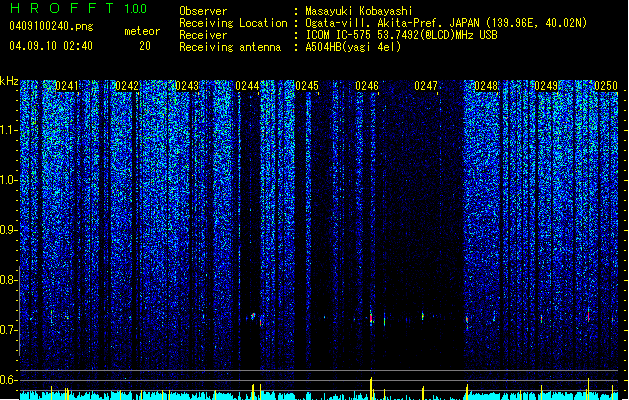Click the HROFFT 1.0.0 title text
This screenshot has width=629, height=400.
pyautogui.click(x=78, y=8)
